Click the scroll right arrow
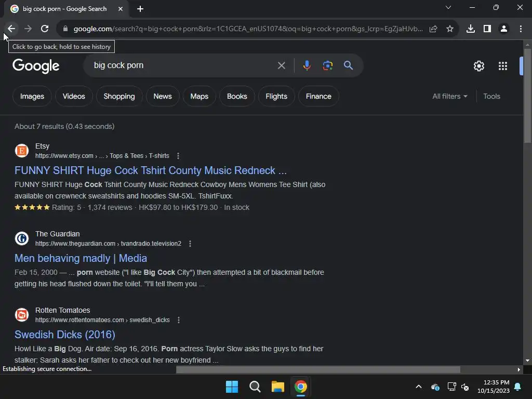Image resolution: width=532 pixels, height=399 pixels. pos(519,369)
